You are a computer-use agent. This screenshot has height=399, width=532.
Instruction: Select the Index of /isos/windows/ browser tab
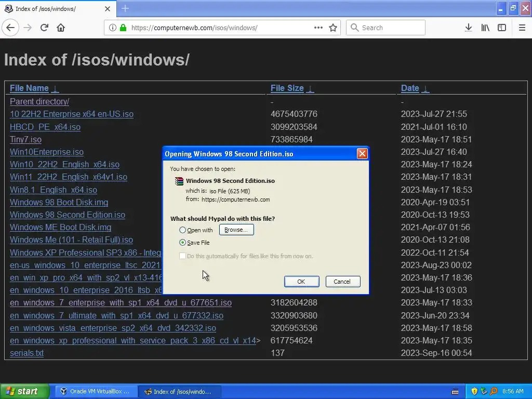click(x=58, y=9)
